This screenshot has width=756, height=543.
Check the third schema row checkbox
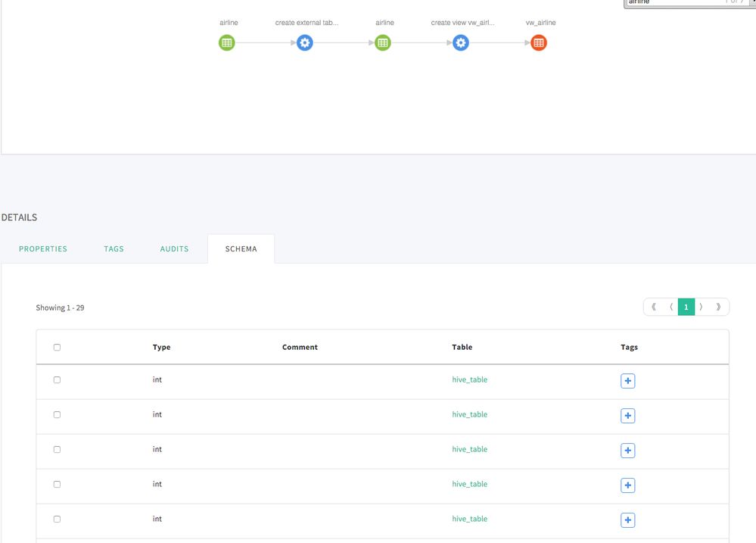(x=57, y=449)
